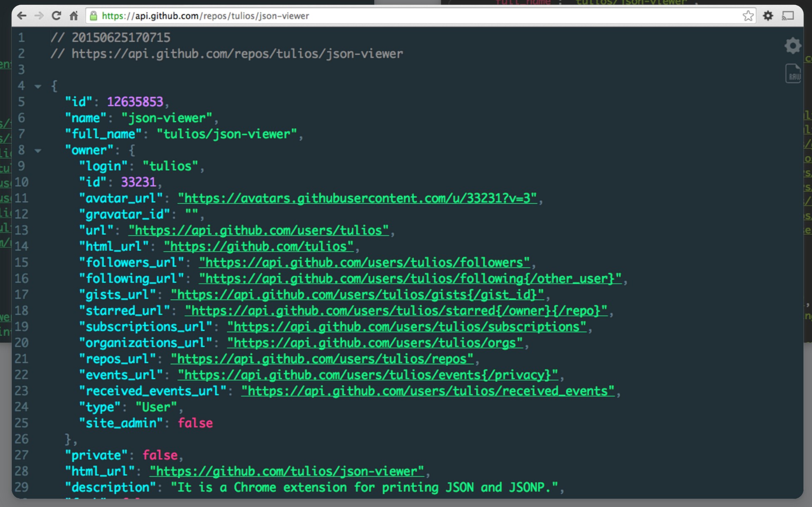Open the github.com/tulios/json-viewer html_url link
Screen dimensions: 812x507
[287, 471]
